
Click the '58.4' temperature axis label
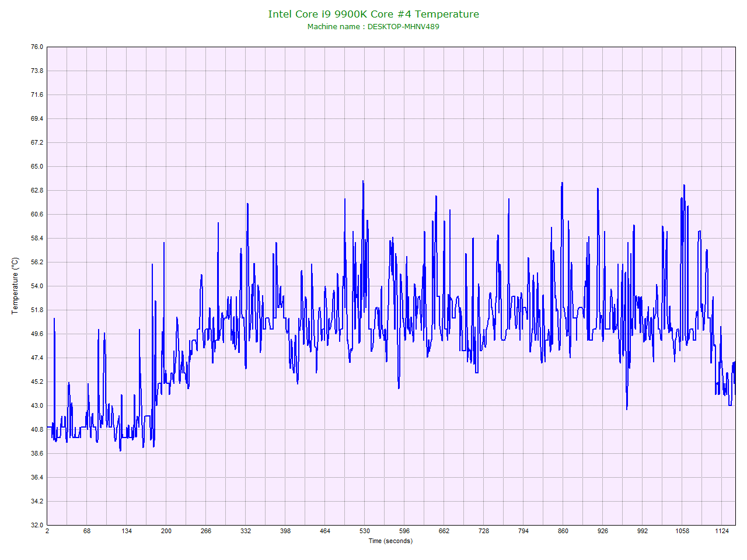click(37, 238)
